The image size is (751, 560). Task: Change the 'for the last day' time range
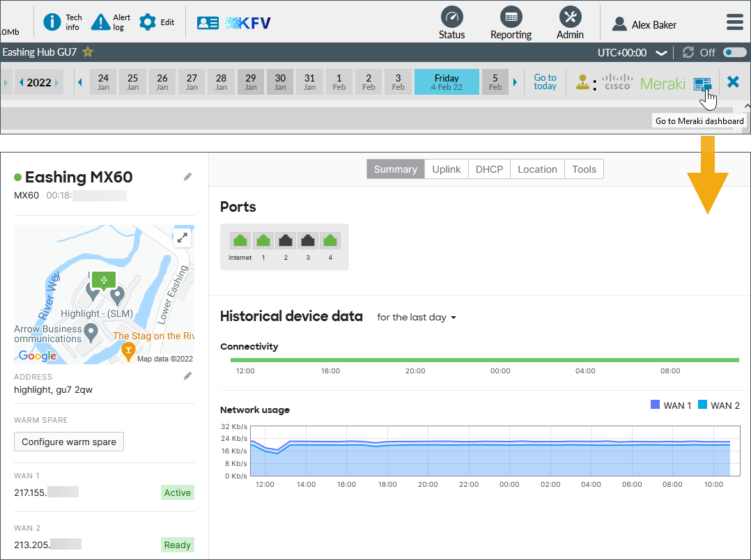[x=416, y=317]
